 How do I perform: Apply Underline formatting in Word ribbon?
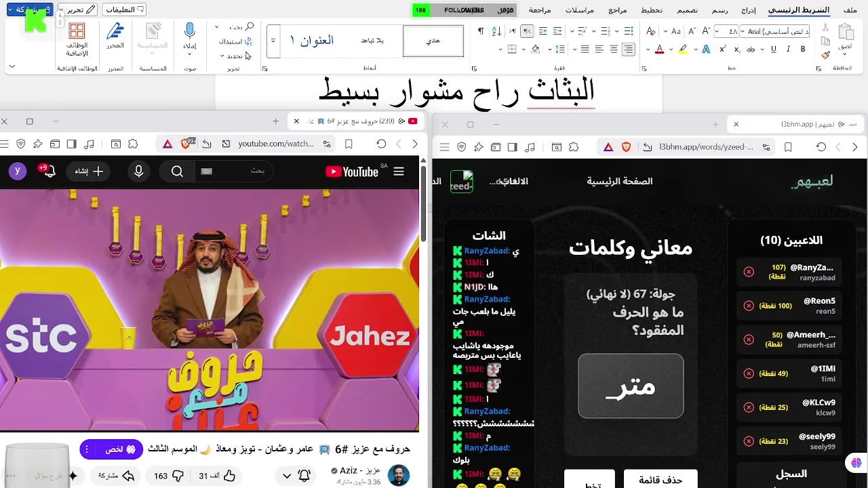coord(773,49)
